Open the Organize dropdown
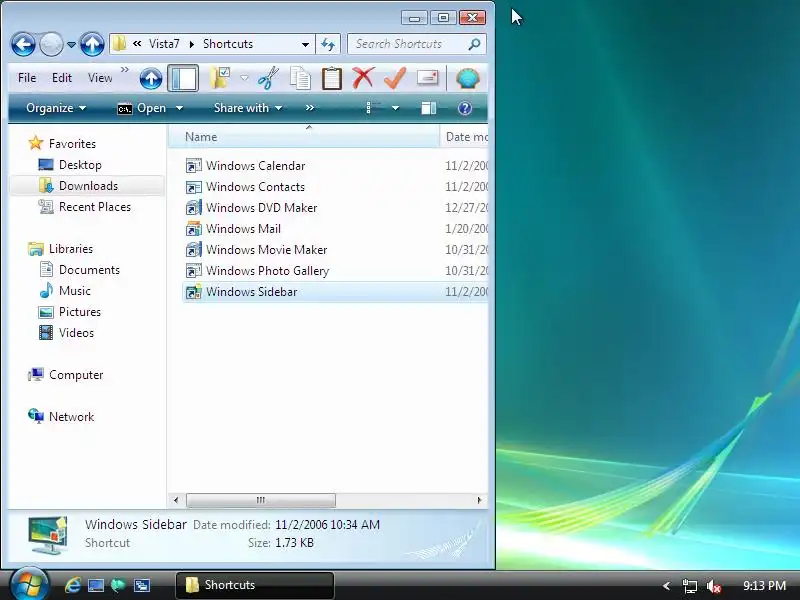The width and height of the screenshot is (800, 600). [x=56, y=108]
